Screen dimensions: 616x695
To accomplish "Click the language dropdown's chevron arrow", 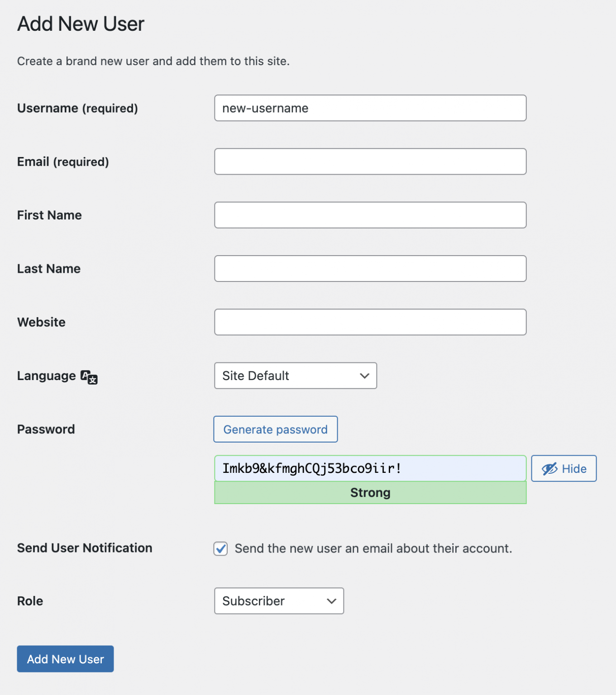I will (x=363, y=376).
